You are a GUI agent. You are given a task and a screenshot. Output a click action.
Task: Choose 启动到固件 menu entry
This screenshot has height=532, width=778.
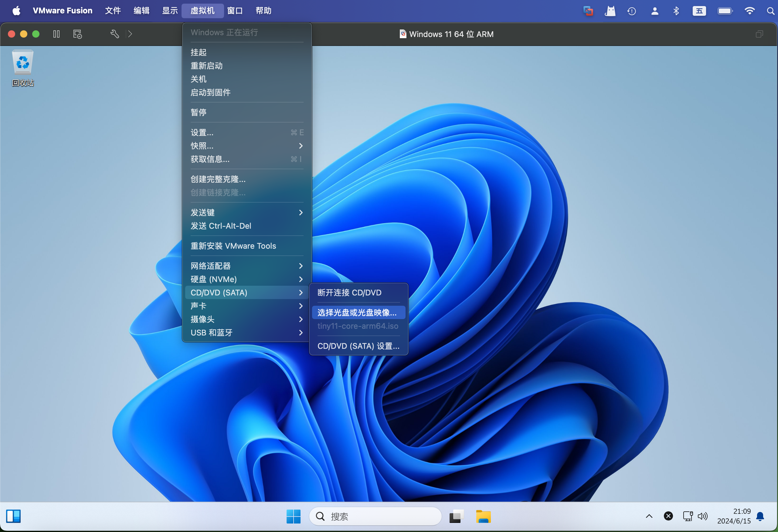click(x=247, y=92)
